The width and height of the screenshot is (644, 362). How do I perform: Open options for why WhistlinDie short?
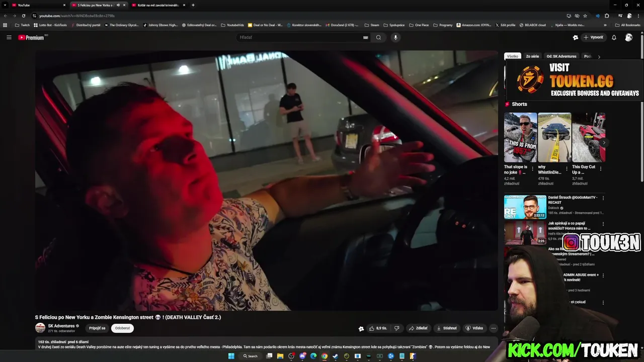click(x=567, y=169)
